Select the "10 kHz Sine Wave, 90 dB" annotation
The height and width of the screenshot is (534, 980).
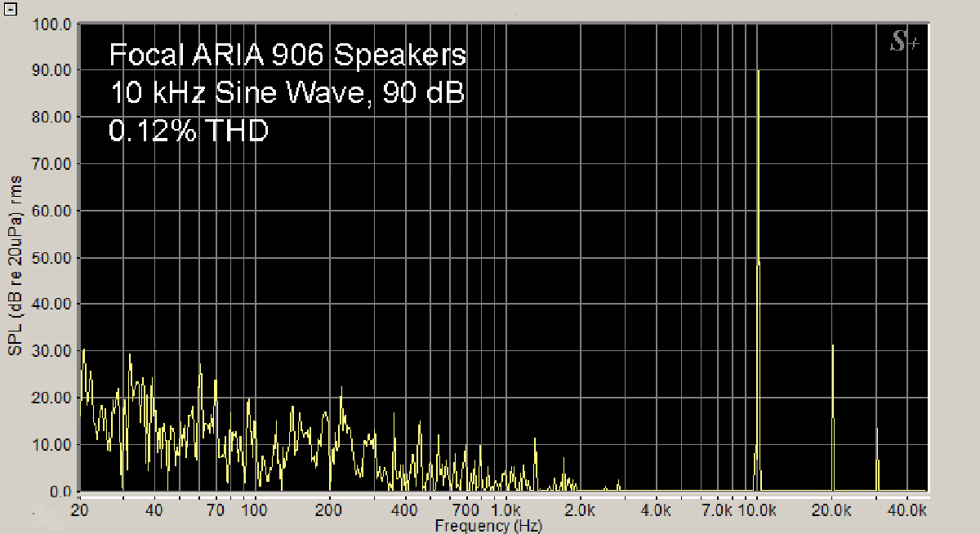(287, 93)
